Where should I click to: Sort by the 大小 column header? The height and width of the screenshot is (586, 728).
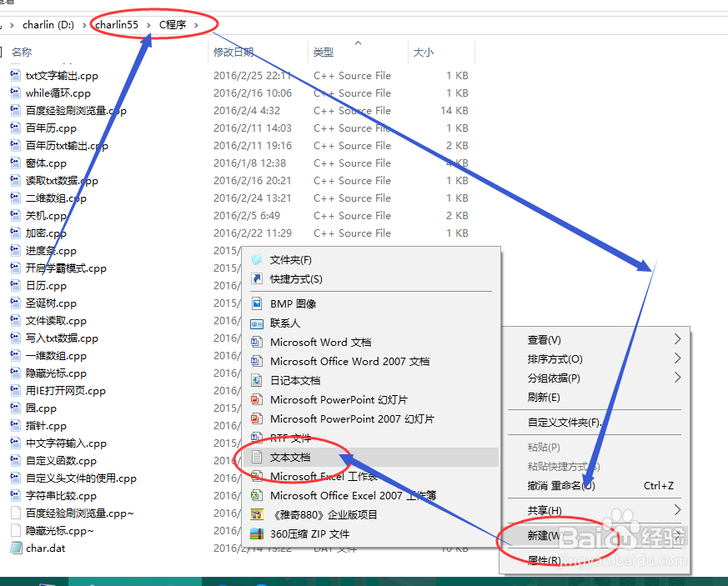pyautogui.click(x=424, y=52)
